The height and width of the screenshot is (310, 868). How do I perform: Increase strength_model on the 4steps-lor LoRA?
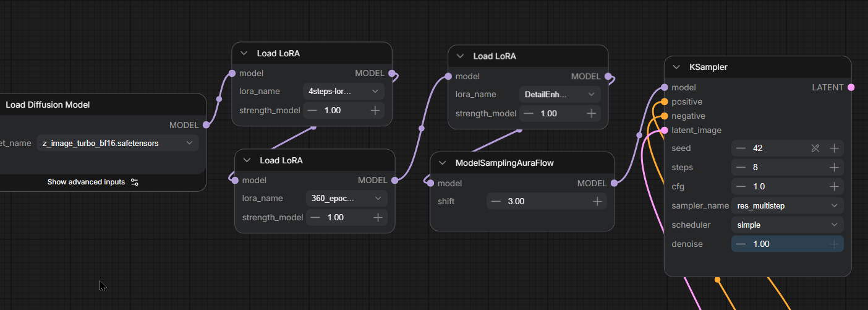375,110
